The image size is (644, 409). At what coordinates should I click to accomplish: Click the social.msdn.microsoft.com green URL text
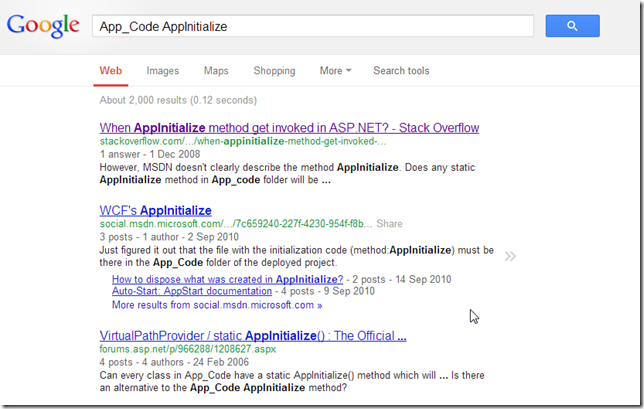[236, 224]
